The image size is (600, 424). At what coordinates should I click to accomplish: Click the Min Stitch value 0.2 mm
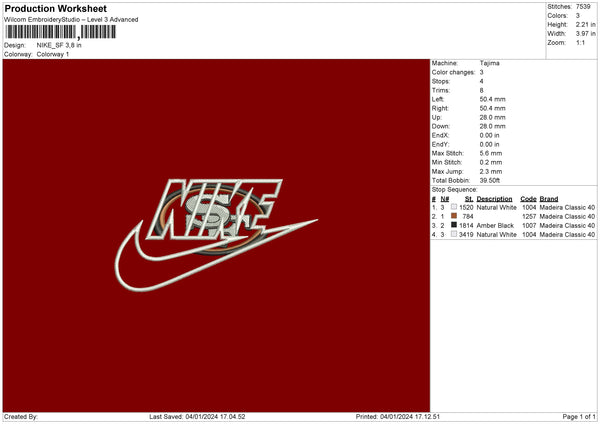click(491, 163)
